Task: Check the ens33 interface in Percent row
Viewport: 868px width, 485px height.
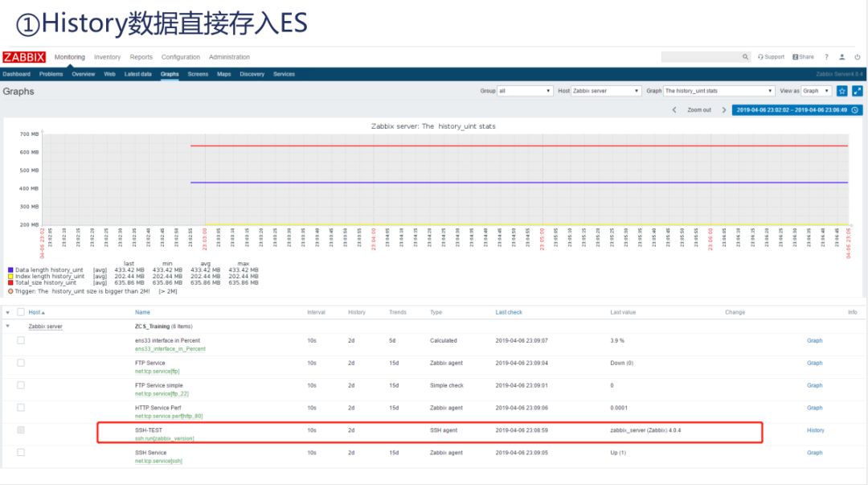Action: pyautogui.click(x=20, y=340)
